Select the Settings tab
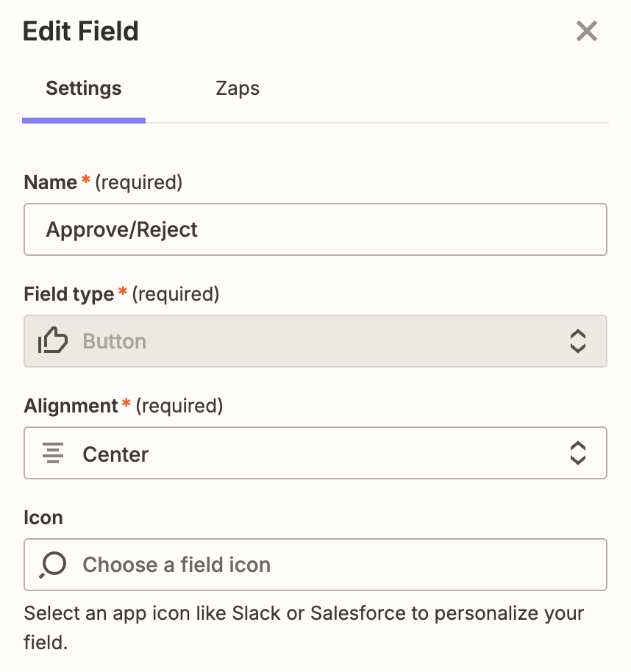Image resolution: width=631 pixels, height=672 pixels. coord(84,89)
